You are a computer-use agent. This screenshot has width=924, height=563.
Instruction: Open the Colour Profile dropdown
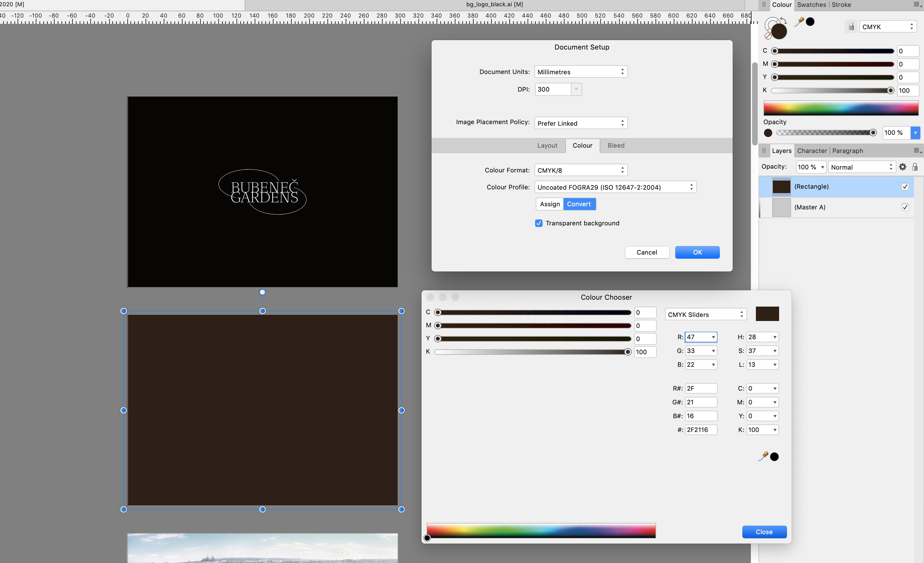tap(615, 187)
